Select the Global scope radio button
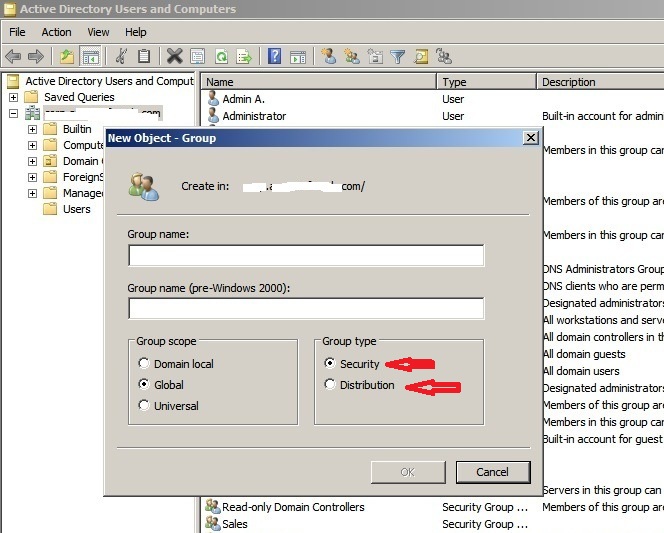 (x=144, y=384)
